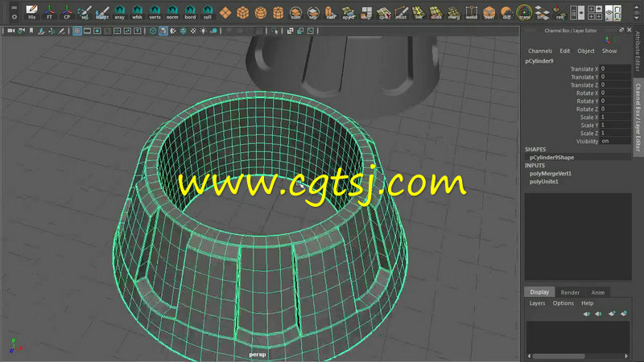The width and height of the screenshot is (644, 362).
Task: Click the dup duplicate face shelf icon
Action: pos(366,12)
